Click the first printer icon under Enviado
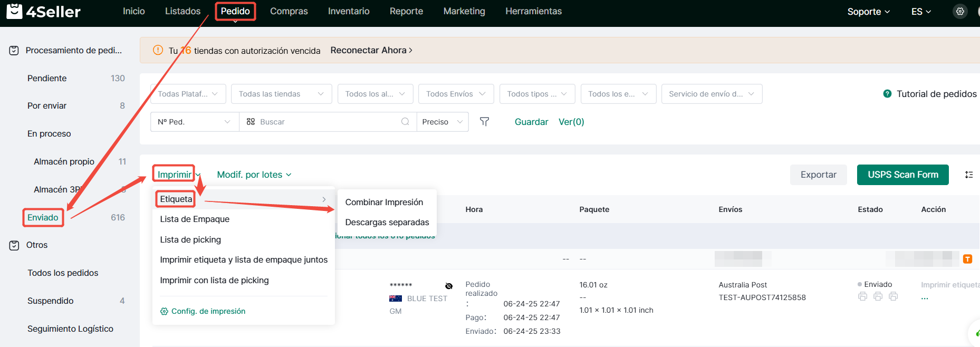Screen dimensions: 980x347 862,296
